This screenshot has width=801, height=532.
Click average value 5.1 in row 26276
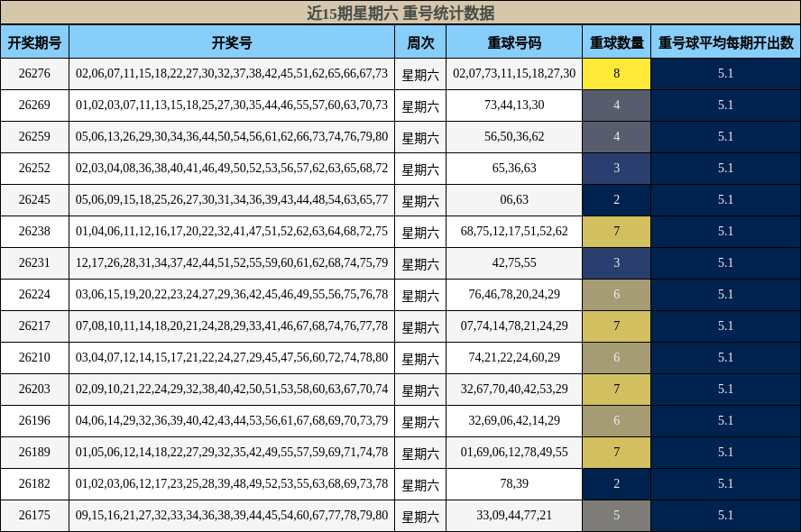click(x=726, y=74)
